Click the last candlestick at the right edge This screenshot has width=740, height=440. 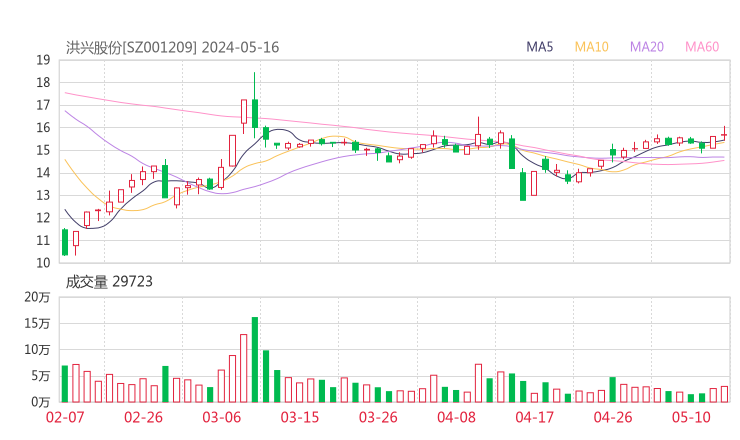pyautogui.click(x=724, y=135)
